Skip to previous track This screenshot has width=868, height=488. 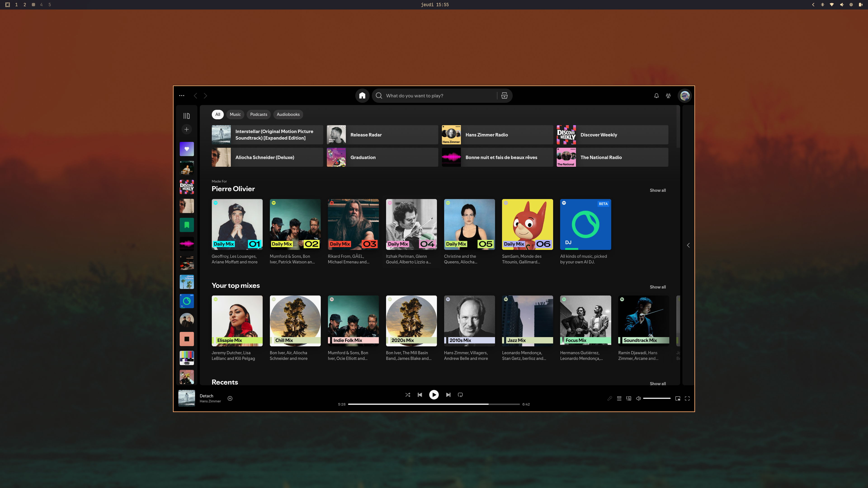[x=420, y=395]
